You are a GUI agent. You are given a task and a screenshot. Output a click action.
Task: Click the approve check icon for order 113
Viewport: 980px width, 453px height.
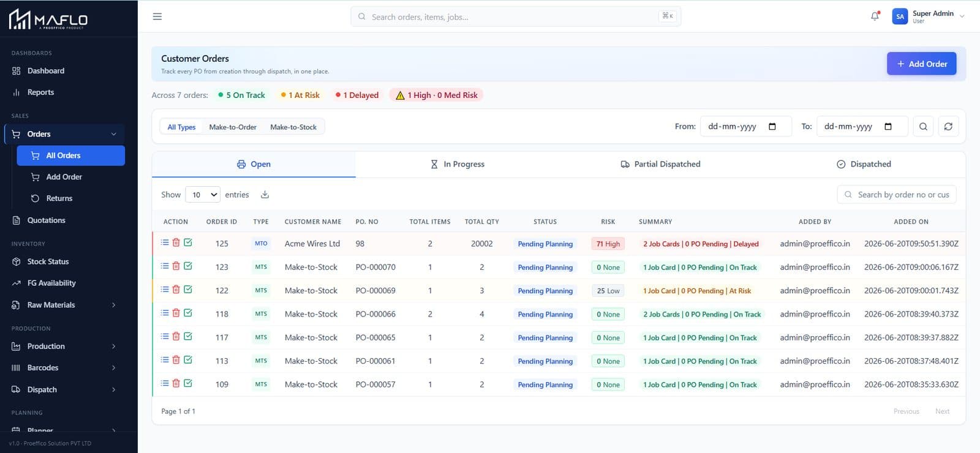188,360
